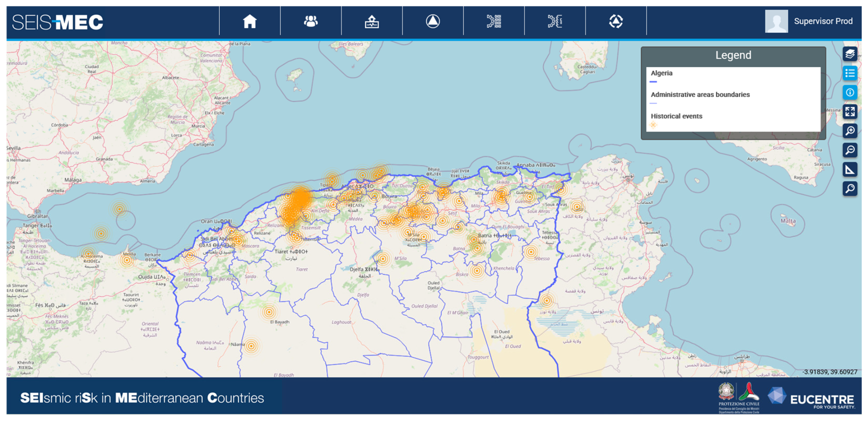Viewport: 868px width, 421px height.
Task: Click the circular arrows triangle icon
Action: pyautogui.click(x=616, y=22)
